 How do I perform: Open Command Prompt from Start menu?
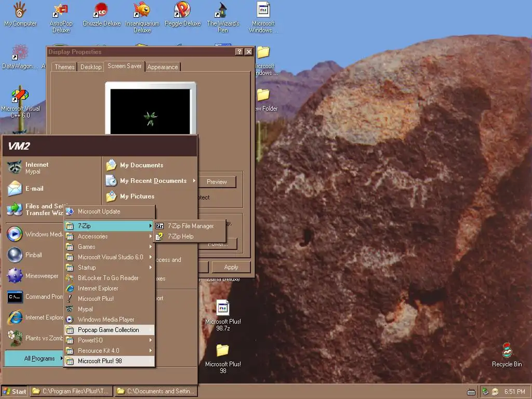[34, 297]
